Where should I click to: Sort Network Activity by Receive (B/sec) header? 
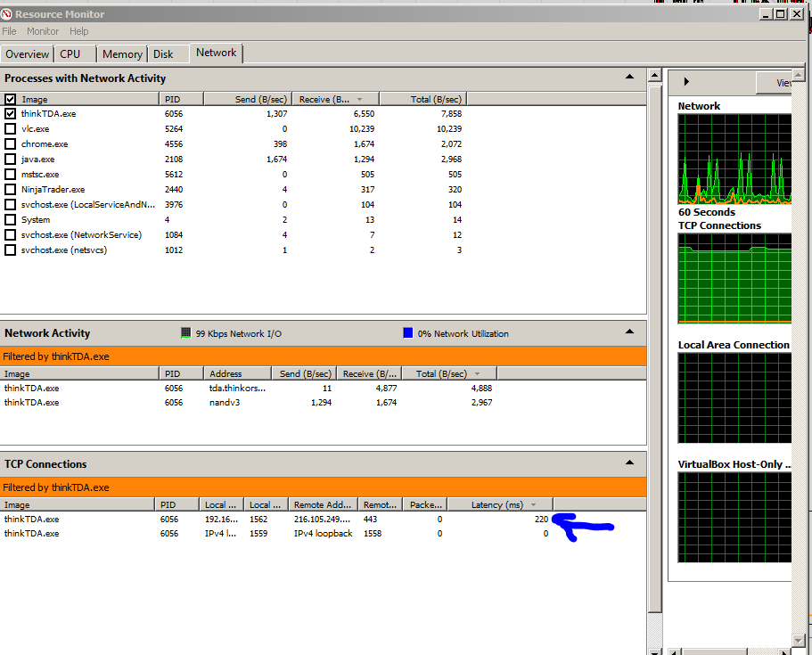369,373
